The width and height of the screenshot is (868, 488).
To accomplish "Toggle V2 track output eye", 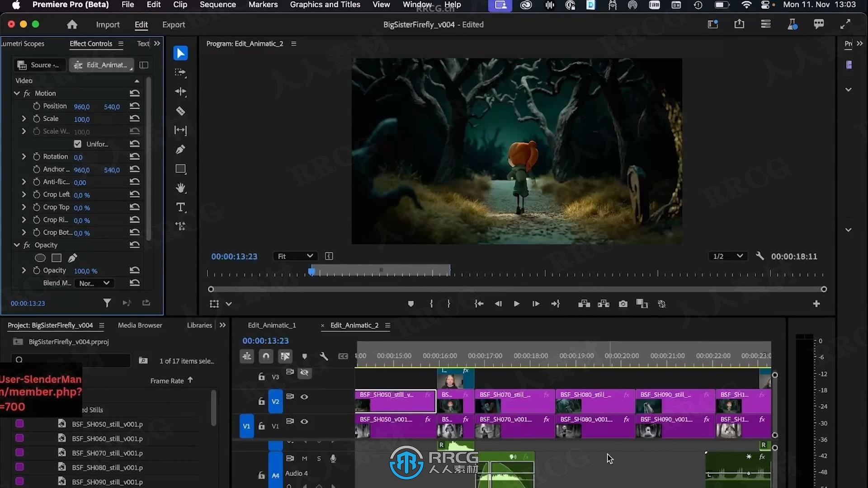I will (x=304, y=397).
